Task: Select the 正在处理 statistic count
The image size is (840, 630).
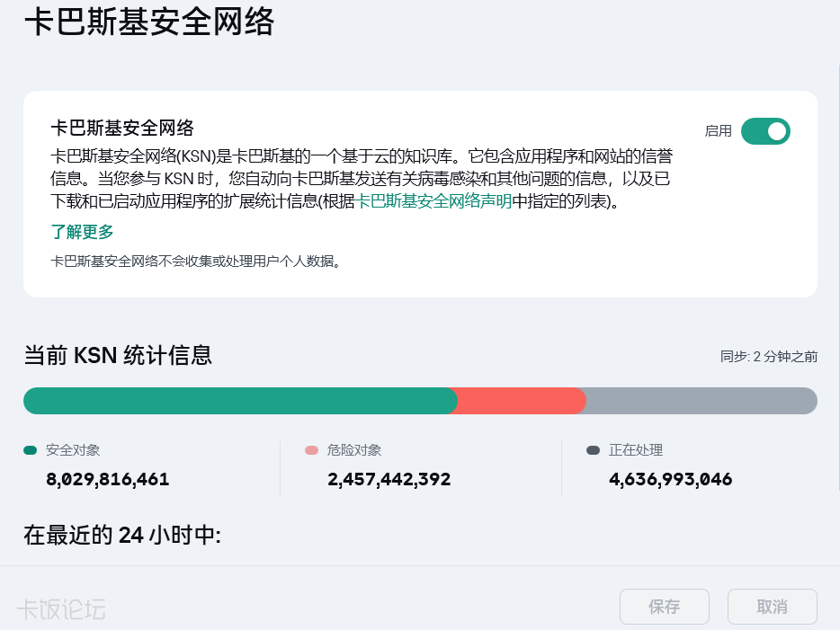Action: pyautogui.click(x=671, y=480)
